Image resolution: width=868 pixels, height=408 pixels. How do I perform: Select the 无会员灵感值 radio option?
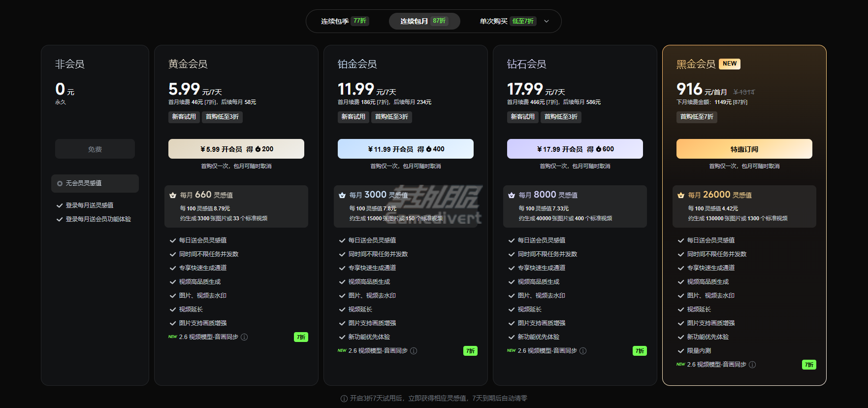pos(60,183)
